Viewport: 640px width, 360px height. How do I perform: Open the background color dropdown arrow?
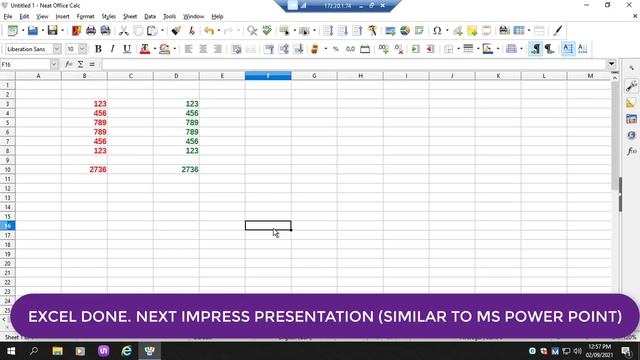[175, 49]
